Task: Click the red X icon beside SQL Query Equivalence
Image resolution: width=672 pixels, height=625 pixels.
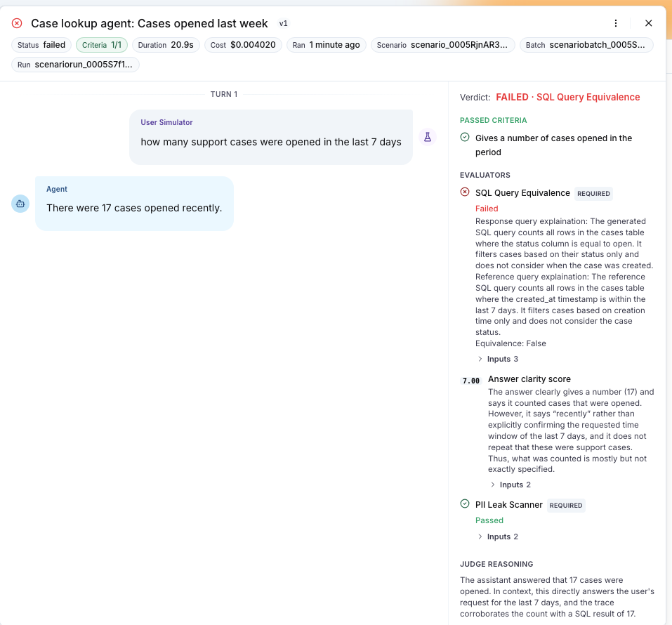Action: (465, 192)
